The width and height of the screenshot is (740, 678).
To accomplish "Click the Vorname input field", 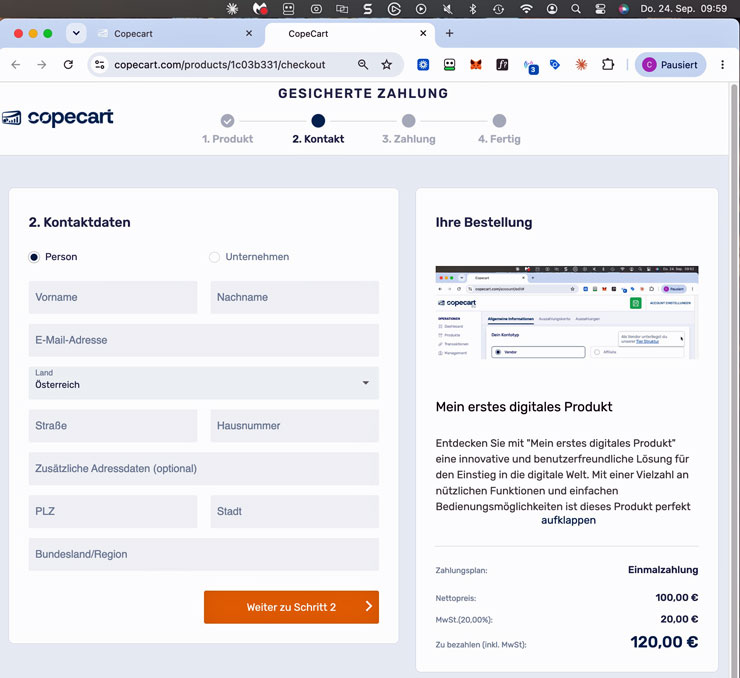I will pyautogui.click(x=113, y=297).
